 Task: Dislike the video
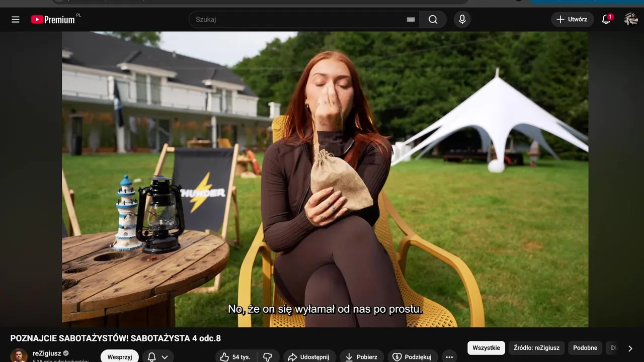point(268,356)
